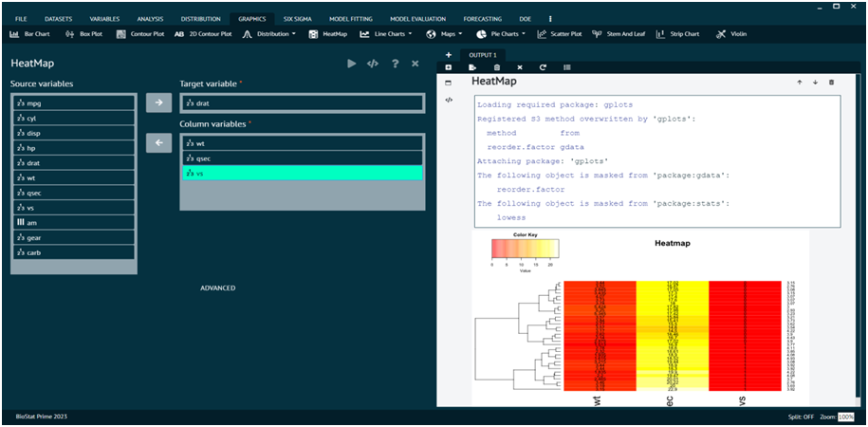
Task: Click the refresh icon in output toolbar
Action: pyautogui.click(x=543, y=67)
